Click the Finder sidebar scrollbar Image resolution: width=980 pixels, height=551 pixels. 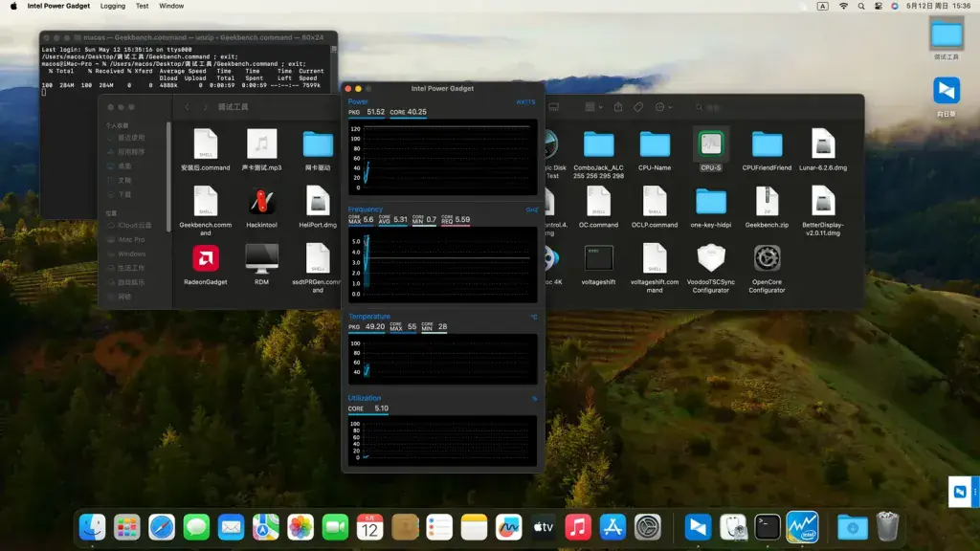pos(168,177)
